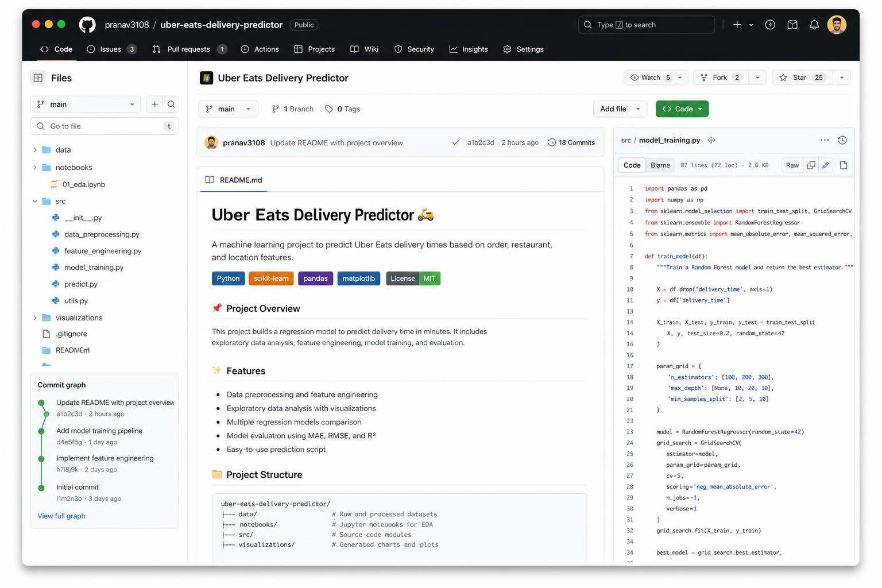Click the Jupyter icon of 01_eda.ipynb
Screen dimensions: 882x588
[x=54, y=184]
